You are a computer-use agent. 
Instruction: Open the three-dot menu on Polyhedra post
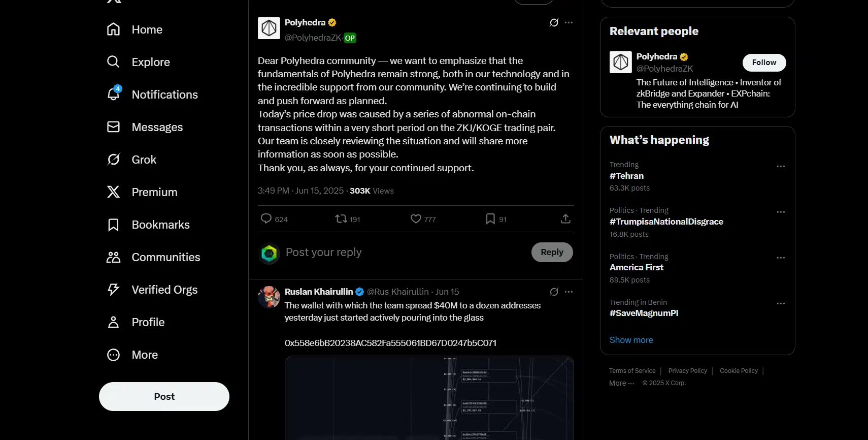coord(569,22)
